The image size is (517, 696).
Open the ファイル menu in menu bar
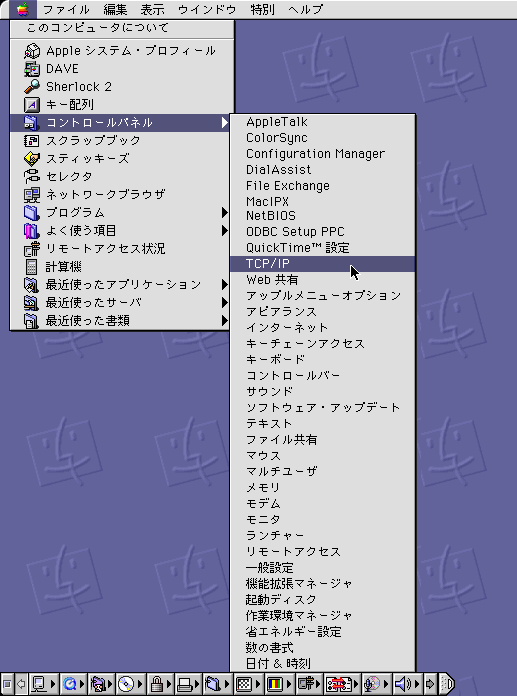[66, 9]
